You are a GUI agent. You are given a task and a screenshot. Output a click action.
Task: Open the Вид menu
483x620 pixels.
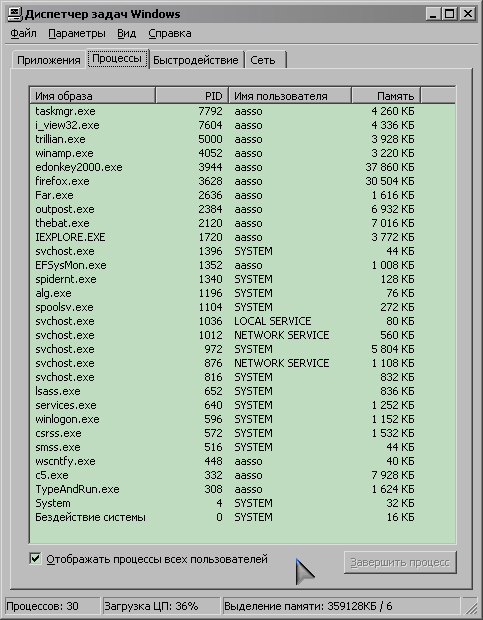click(x=126, y=33)
